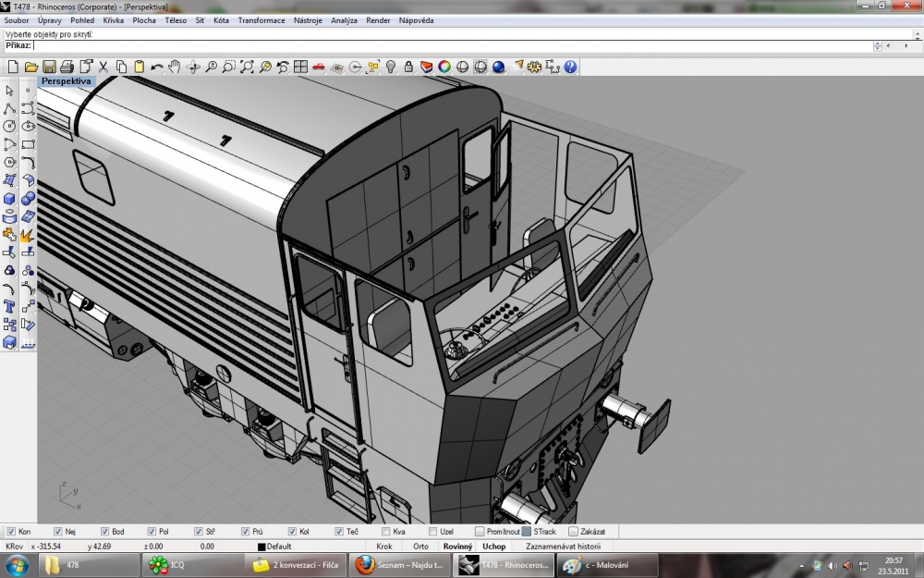Screen dimensions: 924x578
Task: Click Zaznamenávat historii in status bar
Action: pyautogui.click(x=563, y=547)
